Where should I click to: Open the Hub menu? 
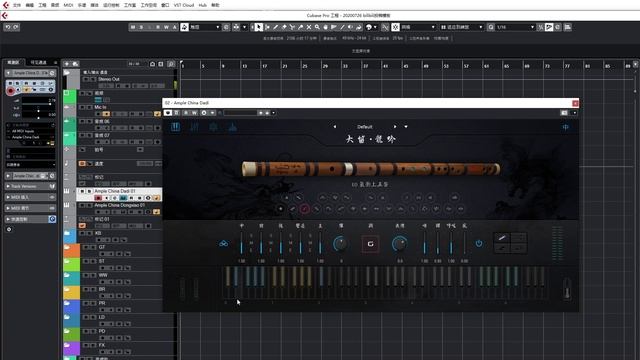202,5
